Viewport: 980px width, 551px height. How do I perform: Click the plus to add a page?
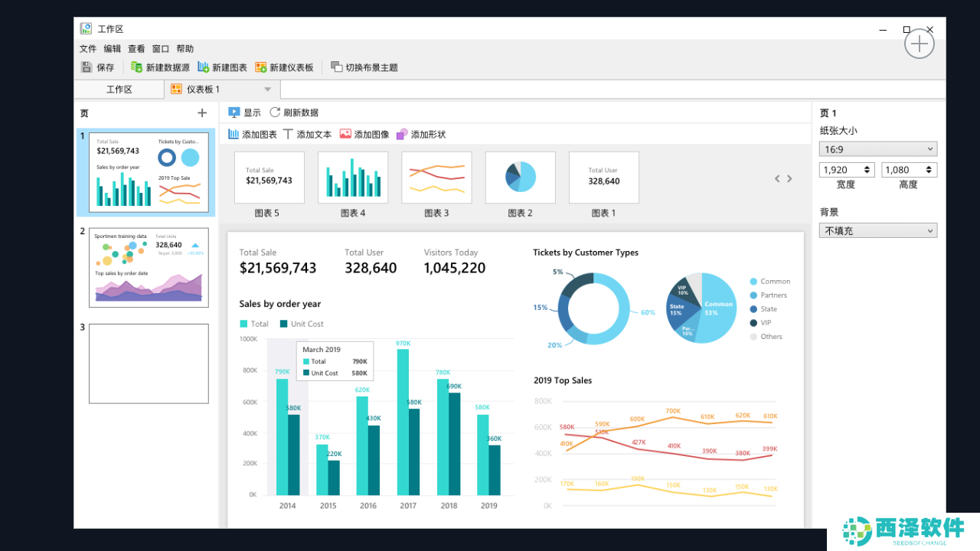(x=202, y=112)
